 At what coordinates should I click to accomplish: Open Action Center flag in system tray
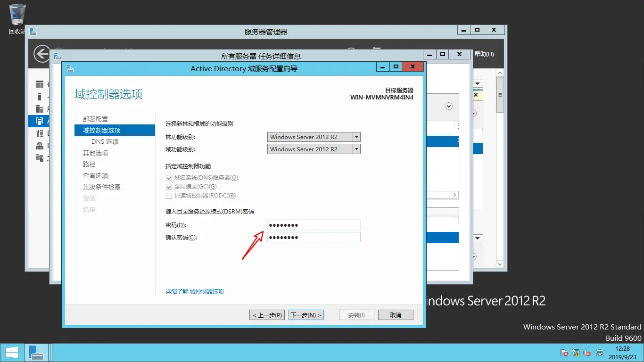[564, 353]
